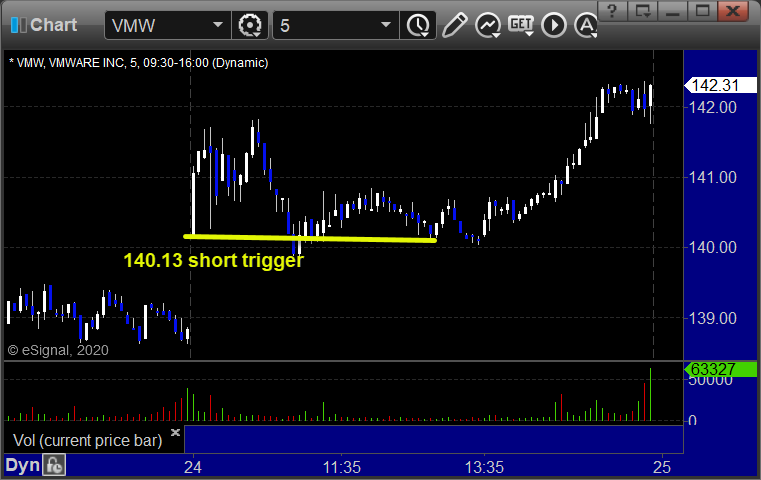The height and width of the screenshot is (480, 761).
Task: Click the Vol (current price bar) label
Action: tap(87, 441)
